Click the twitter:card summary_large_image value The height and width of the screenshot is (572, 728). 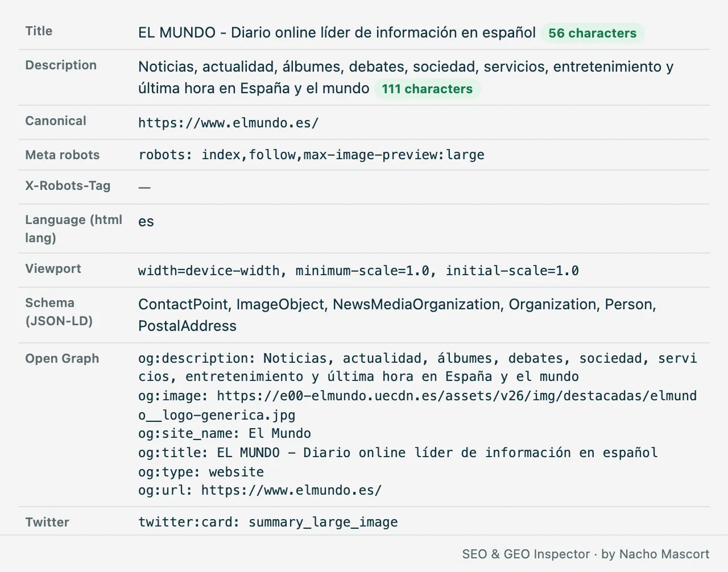(x=268, y=522)
